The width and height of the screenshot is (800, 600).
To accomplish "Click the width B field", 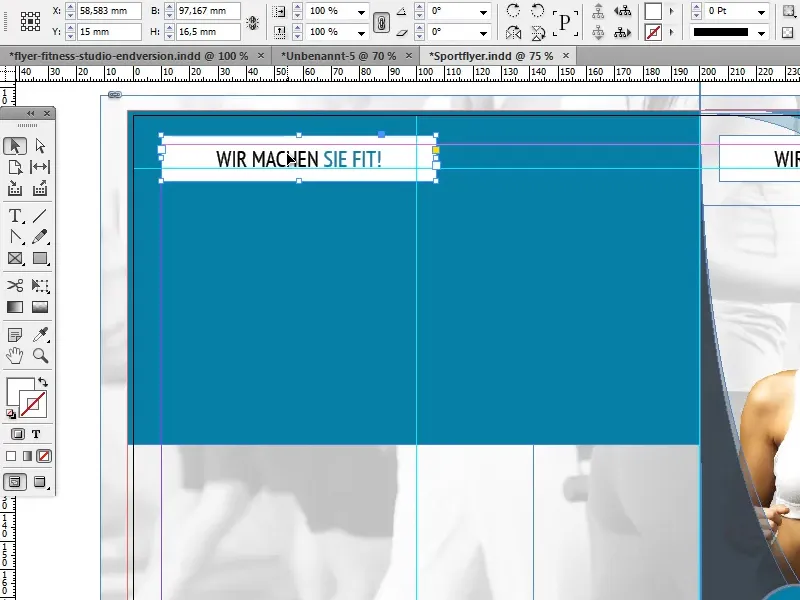I will point(208,11).
